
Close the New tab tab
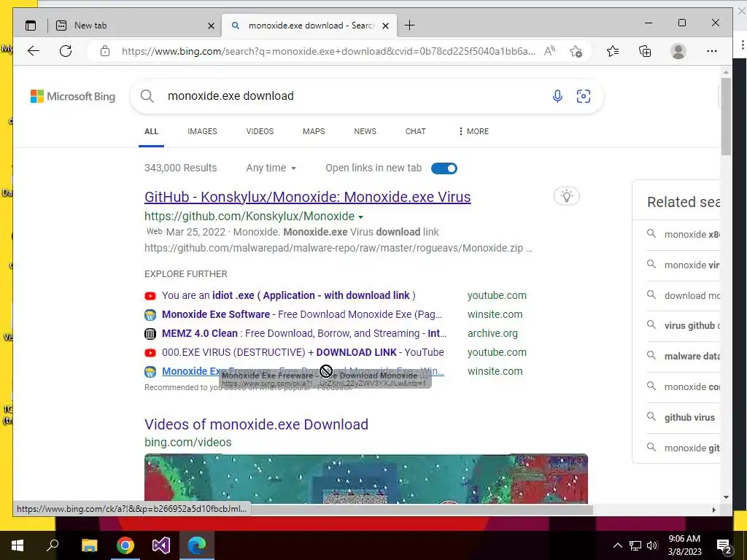(211, 26)
